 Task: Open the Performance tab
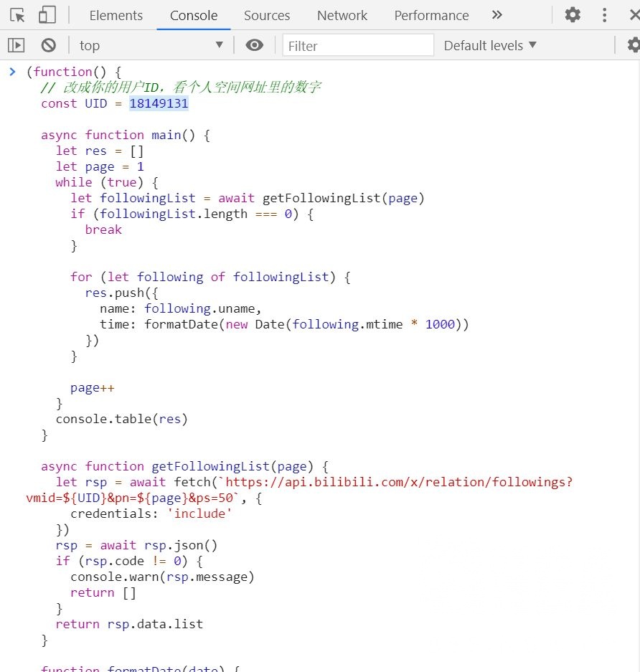(x=431, y=16)
